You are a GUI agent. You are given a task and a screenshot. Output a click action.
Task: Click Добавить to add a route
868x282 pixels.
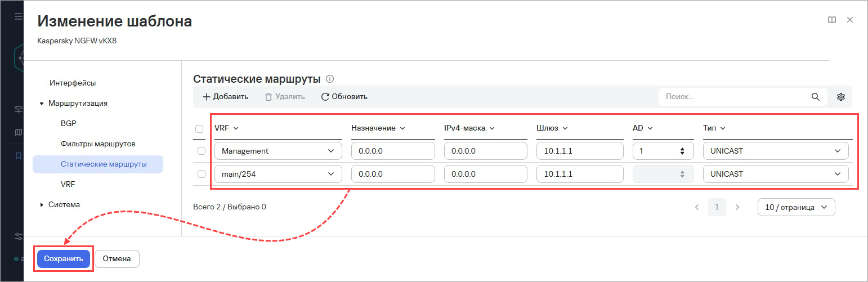click(226, 97)
